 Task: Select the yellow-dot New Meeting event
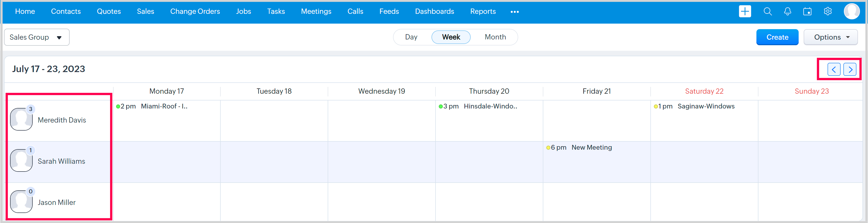pos(591,148)
